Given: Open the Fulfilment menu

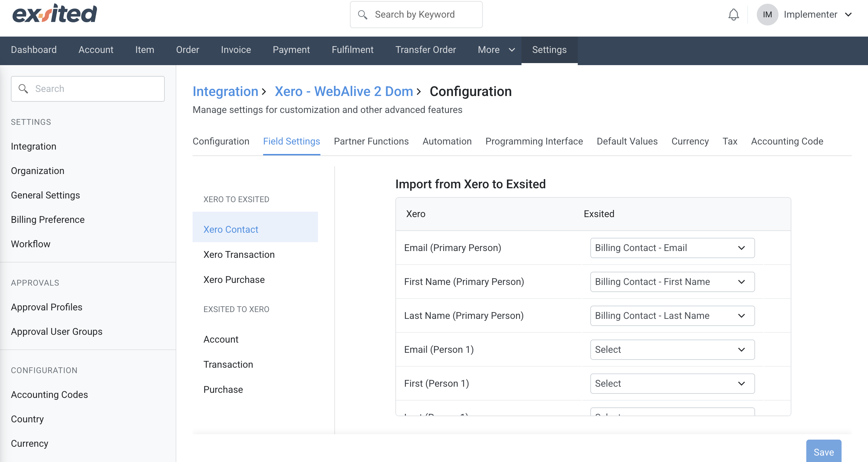Looking at the screenshot, I should coord(353,50).
